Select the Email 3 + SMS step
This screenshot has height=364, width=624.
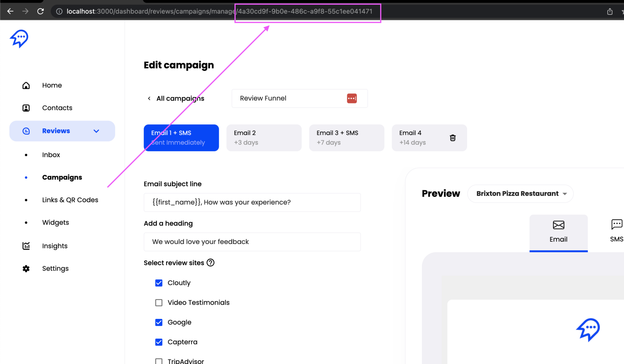pyautogui.click(x=346, y=138)
